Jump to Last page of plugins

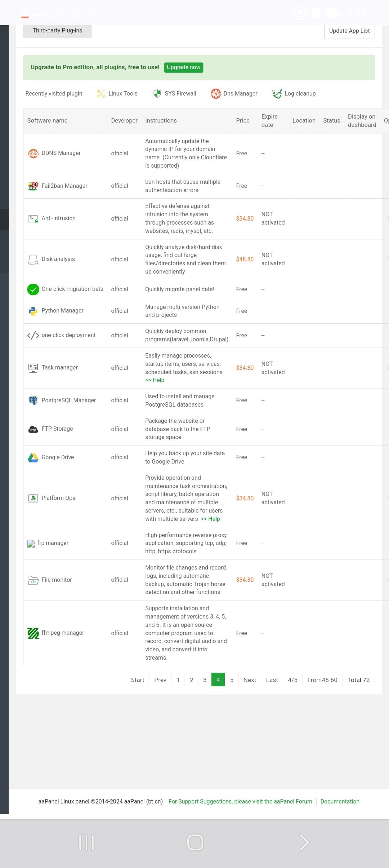pyautogui.click(x=272, y=680)
